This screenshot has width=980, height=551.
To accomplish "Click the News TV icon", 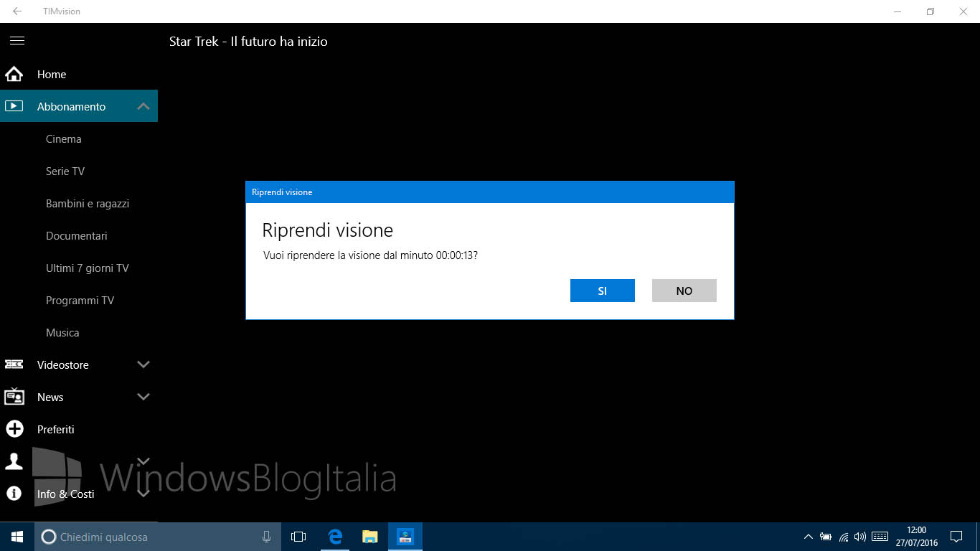I will point(14,397).
